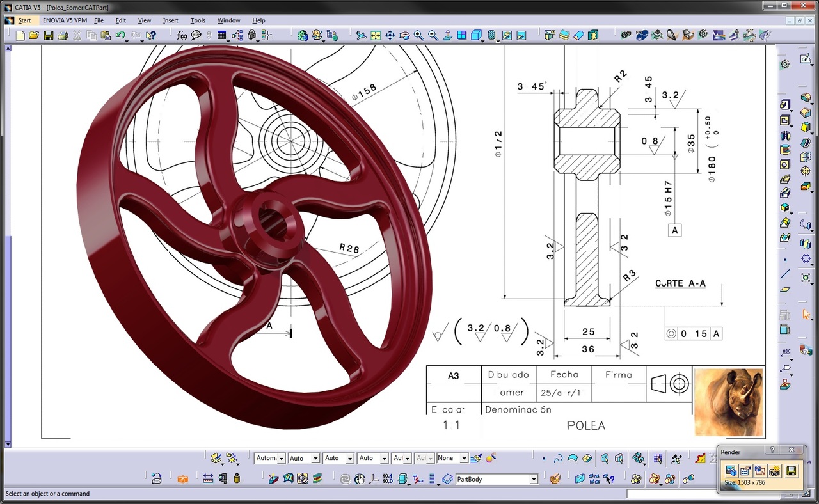Open the File menu
The width and height of the screenshot is (819, 504).
tap(99, 20)
